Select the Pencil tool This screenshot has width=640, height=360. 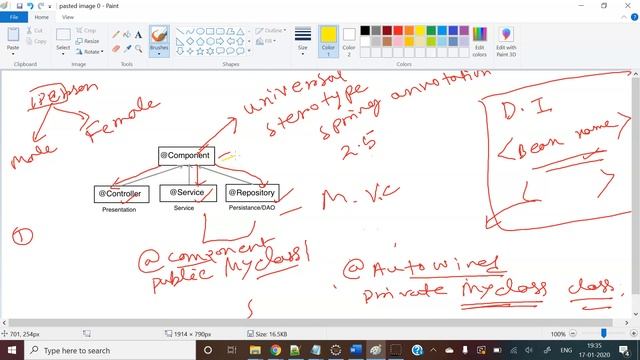click(116, 35)
